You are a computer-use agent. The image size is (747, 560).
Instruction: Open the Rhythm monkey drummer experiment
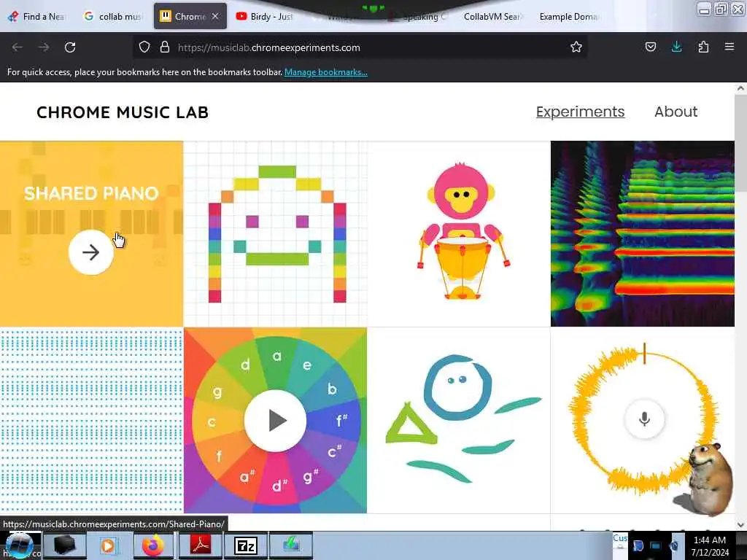coord(459,234)
